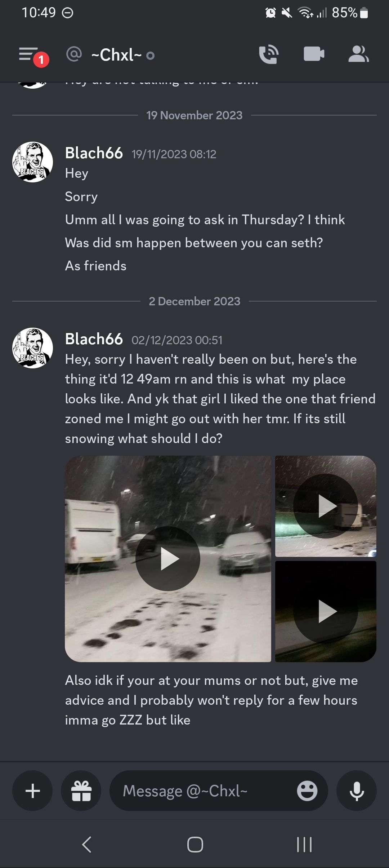This screenshot has width=389, height=868.
Task: Select Blach66 username on 02/12/2023 message
Action: [94, 339]
